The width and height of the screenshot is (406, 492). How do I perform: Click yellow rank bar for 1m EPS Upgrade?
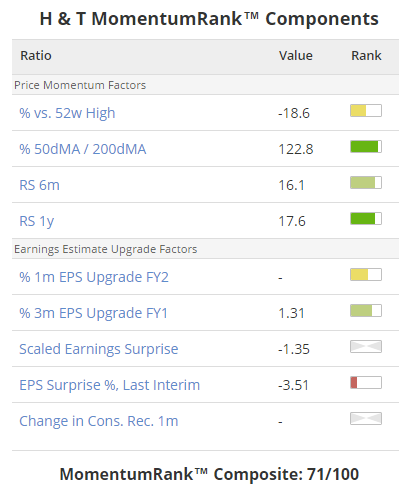366,275
